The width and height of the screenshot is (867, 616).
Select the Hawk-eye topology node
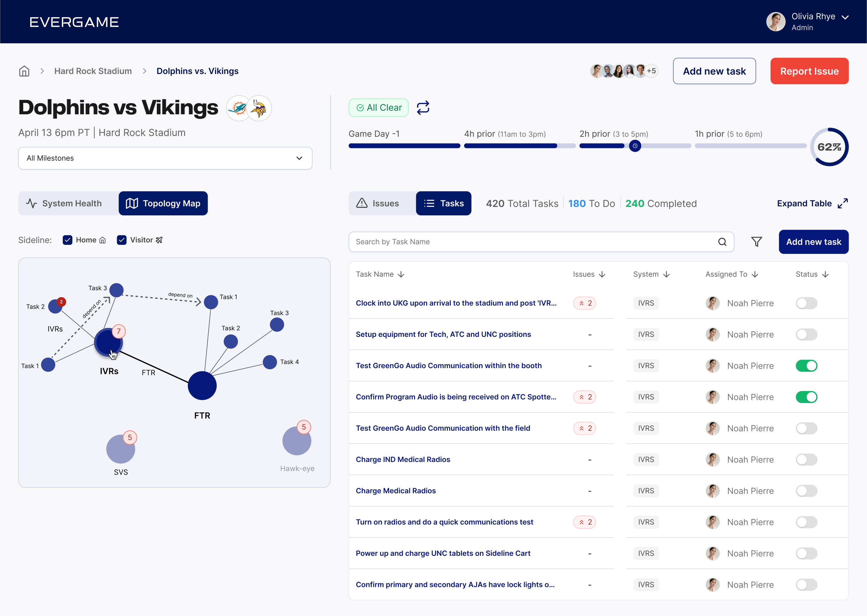297,441
